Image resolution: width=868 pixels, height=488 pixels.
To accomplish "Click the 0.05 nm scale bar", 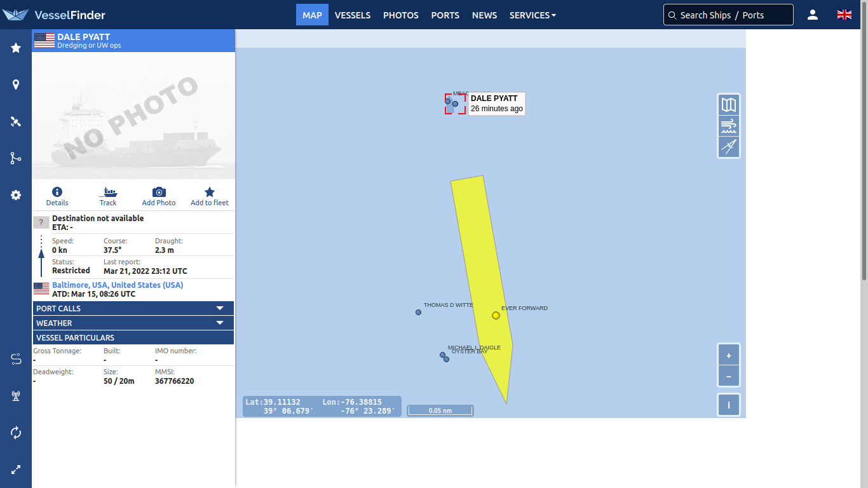I will (440, 410).
